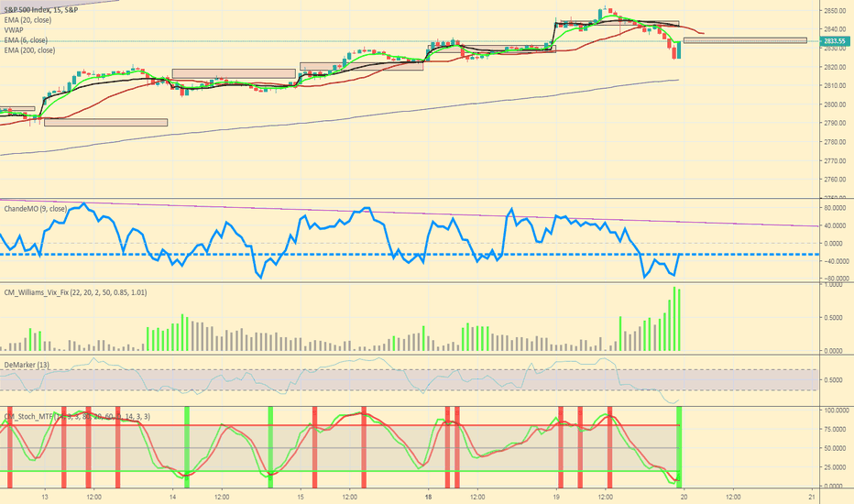
Task: Click the current price tag 2833.55
Action: (835, 41)
